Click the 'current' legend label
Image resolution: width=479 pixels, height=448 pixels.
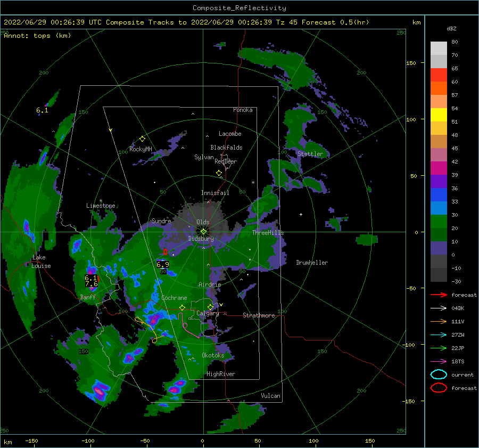point(463,374)
